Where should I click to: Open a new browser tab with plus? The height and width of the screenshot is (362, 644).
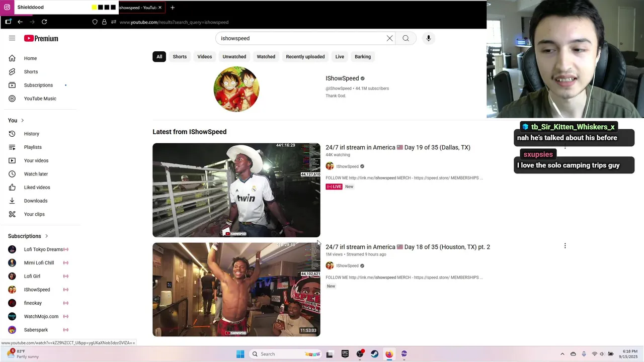173,8
